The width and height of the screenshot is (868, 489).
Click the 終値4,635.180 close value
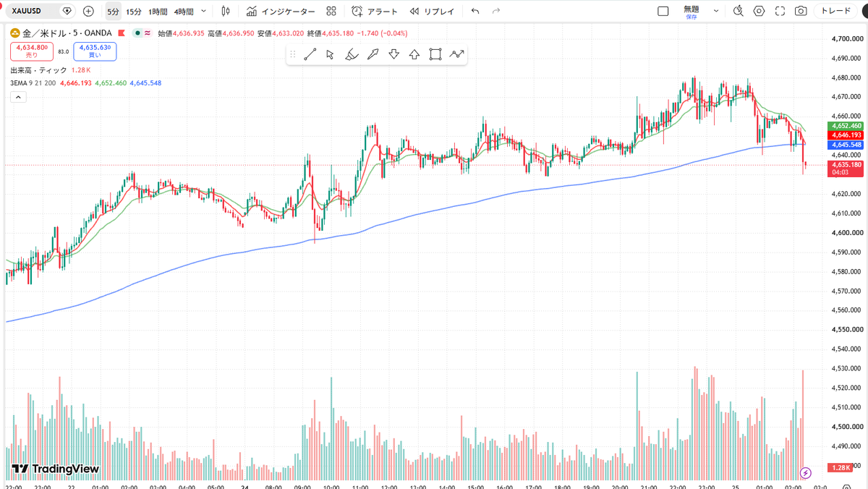click(x=331, y=33)
